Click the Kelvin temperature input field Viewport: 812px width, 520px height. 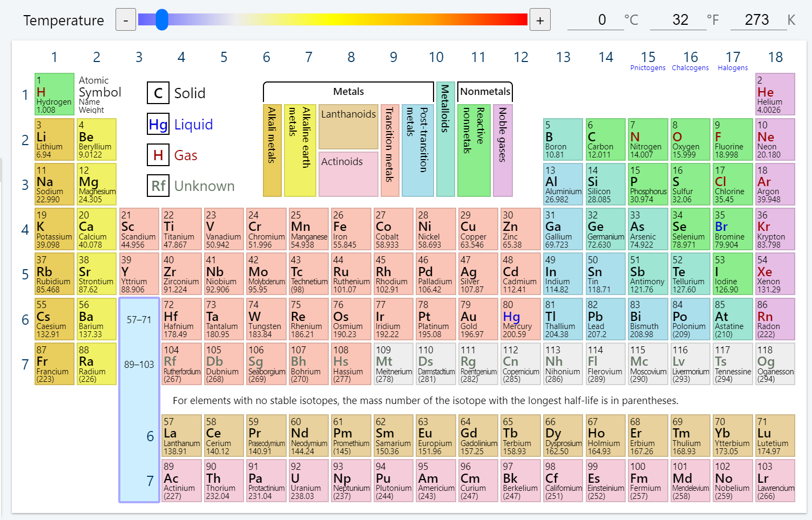tap(758, 19)
